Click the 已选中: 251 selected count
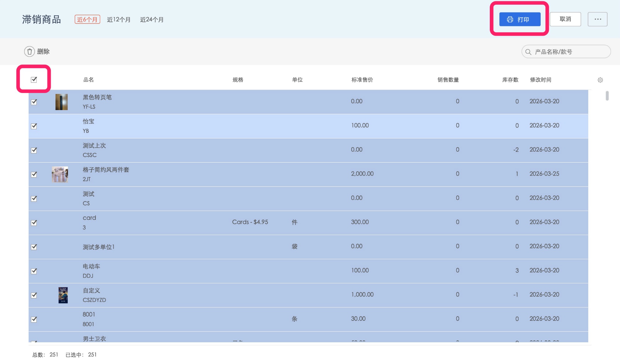This screenshot has width=620, height=364. [x=81, y=355]
